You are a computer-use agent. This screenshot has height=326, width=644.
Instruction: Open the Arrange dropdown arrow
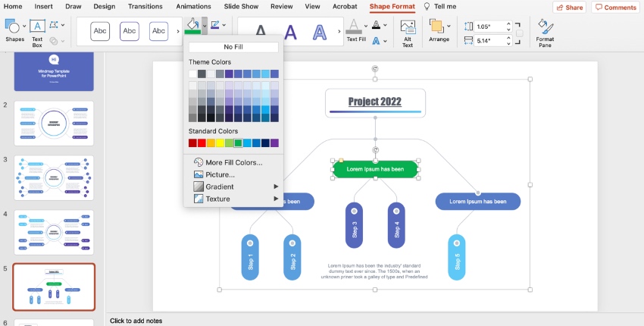pos(449,26)
